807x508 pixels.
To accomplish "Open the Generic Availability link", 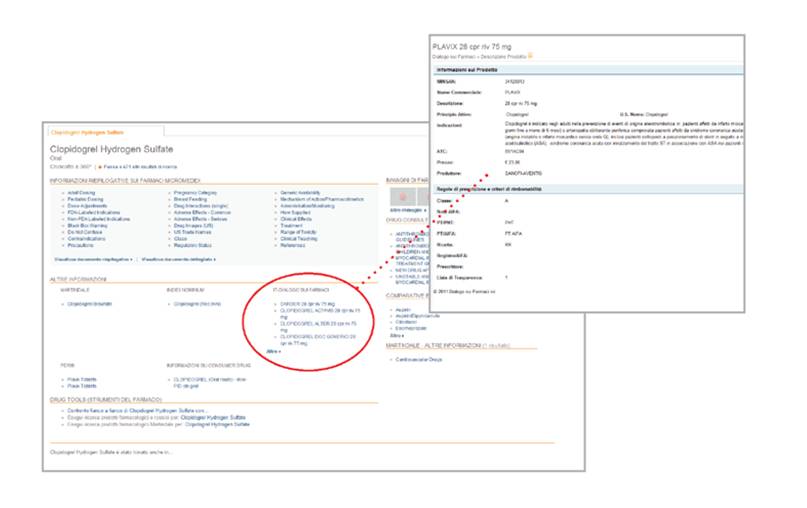I will point(300,193).
